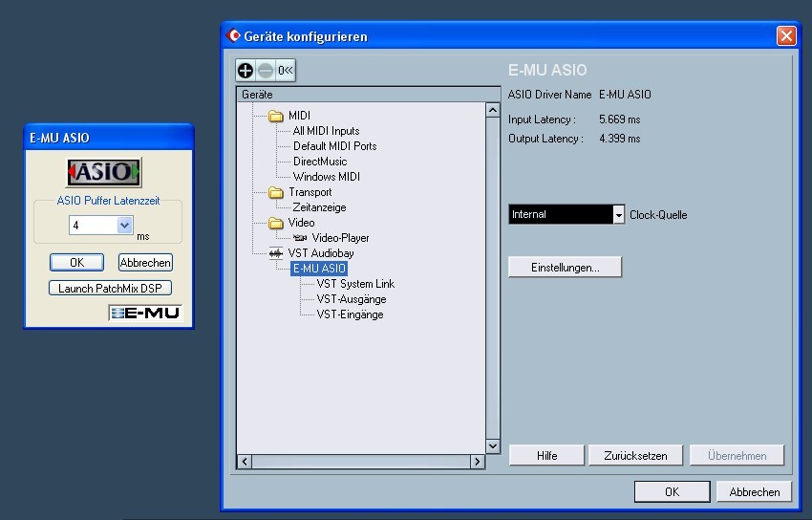Click the Video-Player camera icon
Screen dimensions: 812x520
click(x=300, y=238)
